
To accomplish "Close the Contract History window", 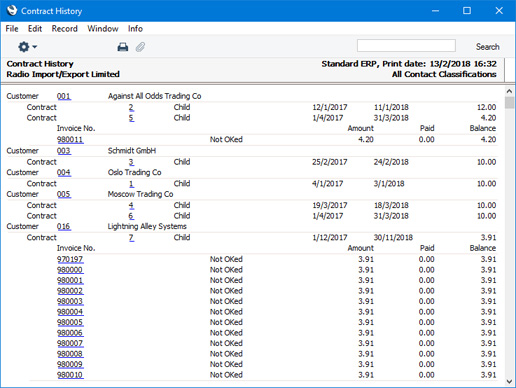I will pos(499,11).
